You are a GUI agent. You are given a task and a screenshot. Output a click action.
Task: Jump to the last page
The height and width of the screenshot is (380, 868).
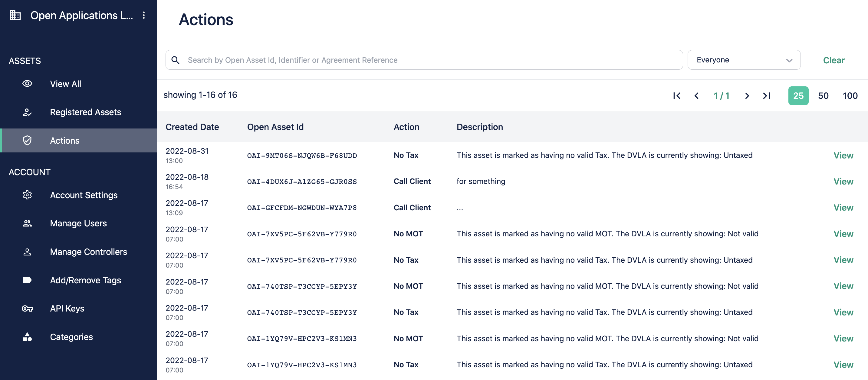tap(767, 96)
